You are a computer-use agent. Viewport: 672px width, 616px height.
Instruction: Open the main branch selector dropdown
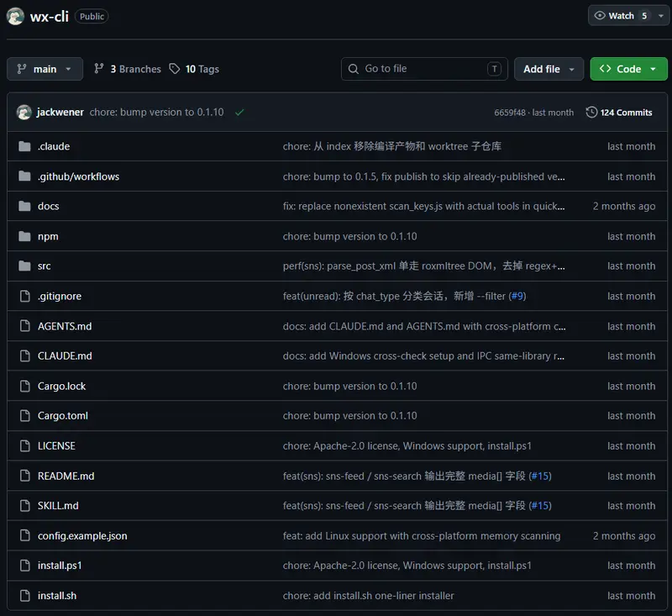tap(45, 69)
